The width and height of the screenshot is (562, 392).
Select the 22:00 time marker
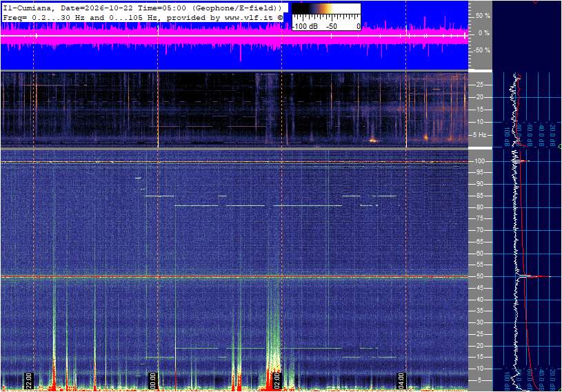29,380
